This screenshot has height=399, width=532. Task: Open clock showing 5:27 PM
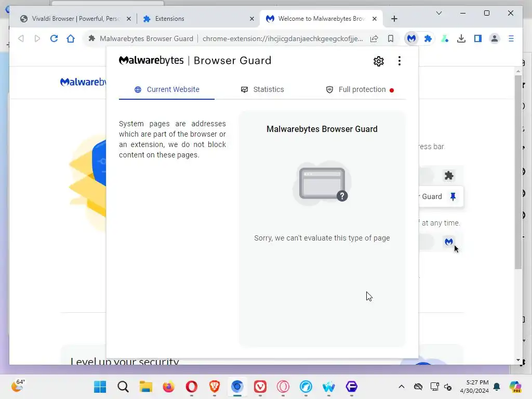coord(474,387)
